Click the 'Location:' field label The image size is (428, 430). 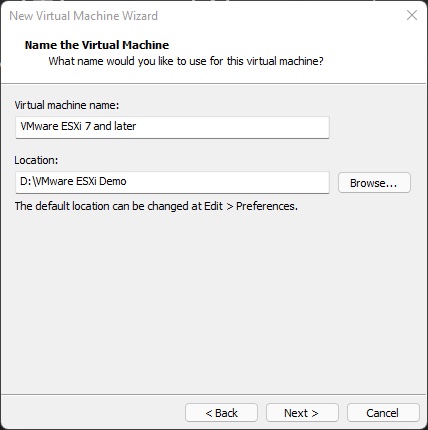36,160
